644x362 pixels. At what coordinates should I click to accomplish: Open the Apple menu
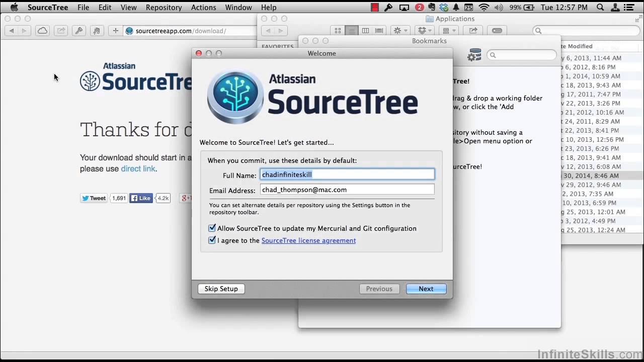click(x=14, y=8)
